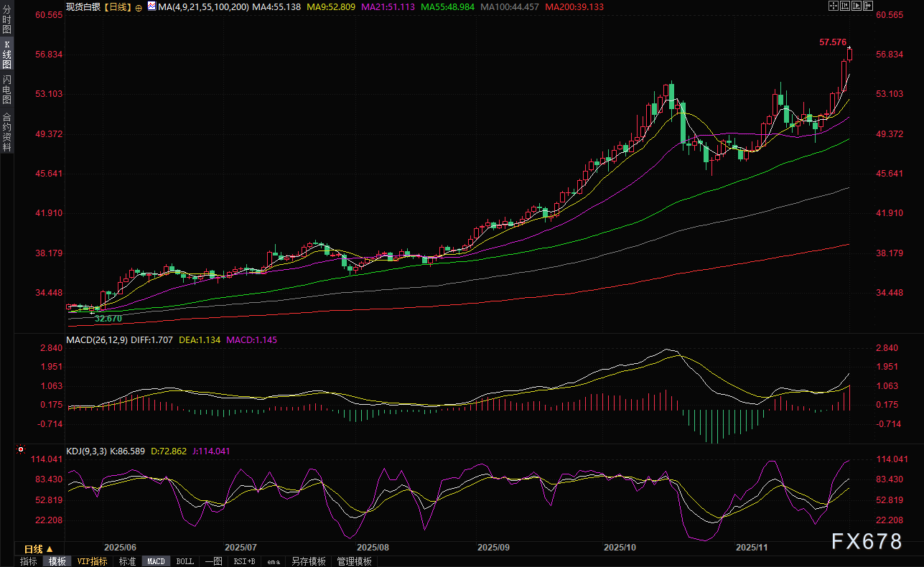The height and width of the screenshot is (567, 924).
Task: Open the 闪电图 sidebar tab
Action: click(x=6, y=88)
